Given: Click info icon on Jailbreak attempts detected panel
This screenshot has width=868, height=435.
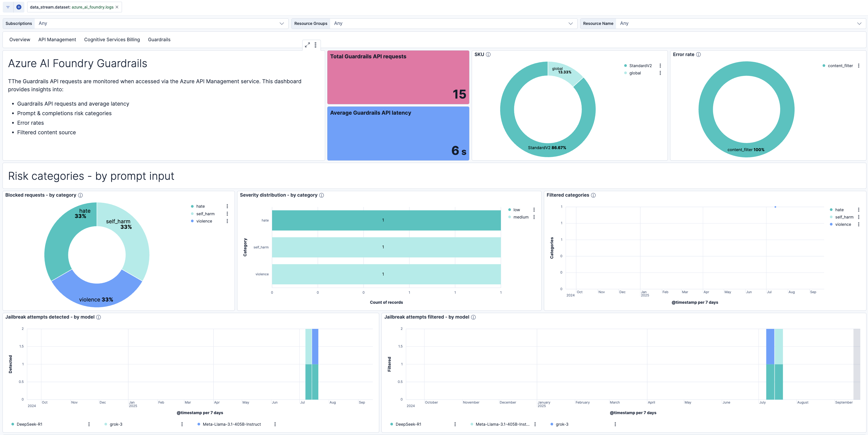Looking at the screenshot, I should coord(98,317).
